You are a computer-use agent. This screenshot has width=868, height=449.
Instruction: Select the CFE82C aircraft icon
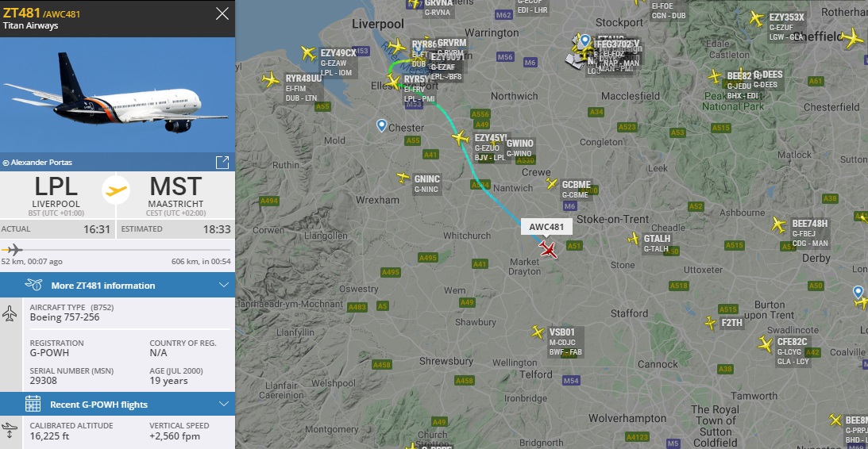[x=765, y=344]
